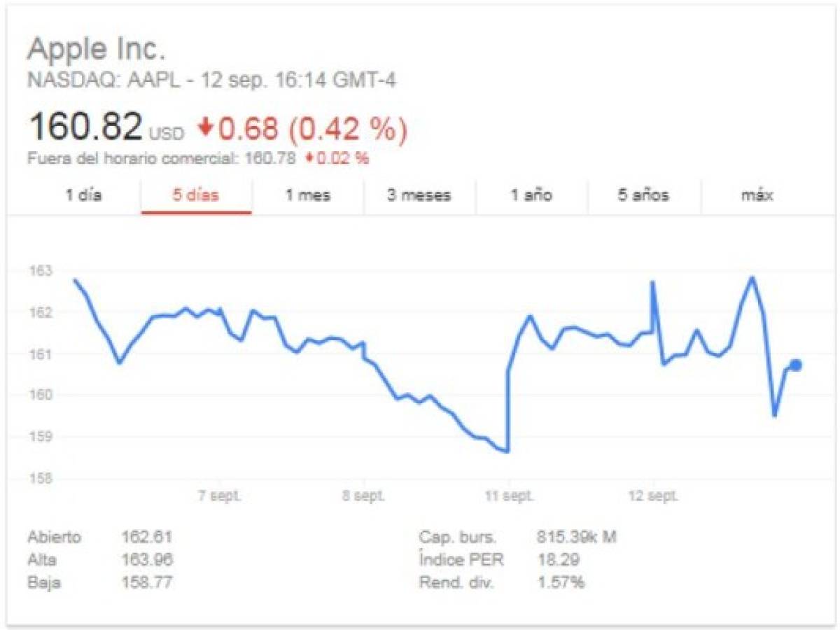Click the Cap. burs. value 815.39k M
This screenshot has width=840, height=630.
576,538
